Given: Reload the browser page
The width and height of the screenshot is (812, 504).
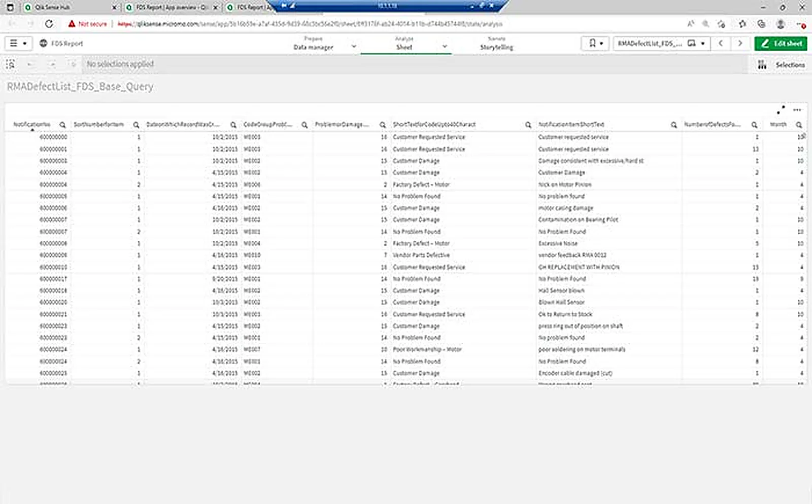Looking at the screenshot, I should click(x=49, y=24).
